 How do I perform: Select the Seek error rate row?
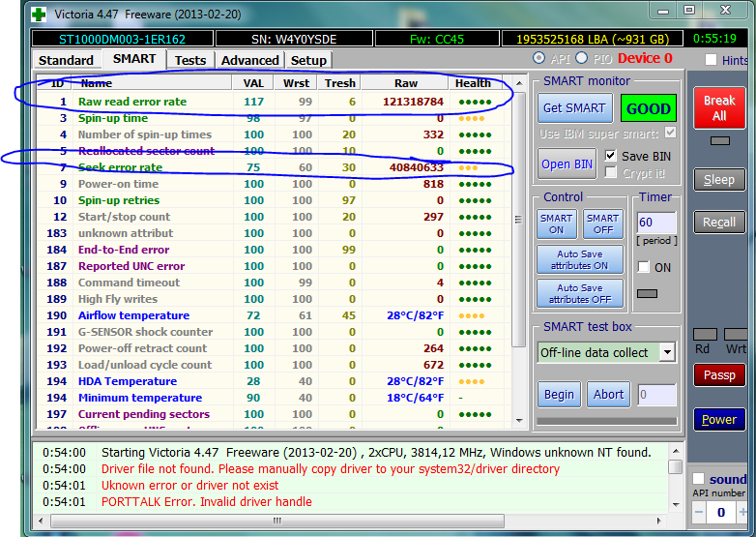point(120,167)
